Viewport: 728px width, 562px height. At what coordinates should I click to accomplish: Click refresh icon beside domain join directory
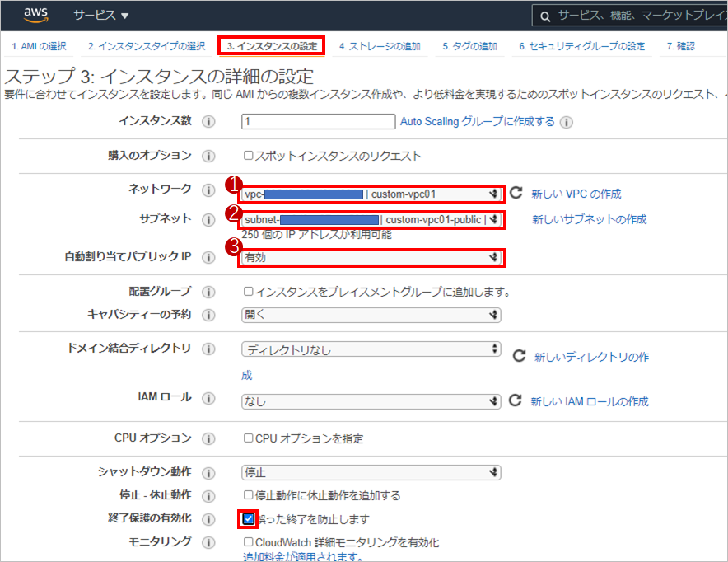519,356
